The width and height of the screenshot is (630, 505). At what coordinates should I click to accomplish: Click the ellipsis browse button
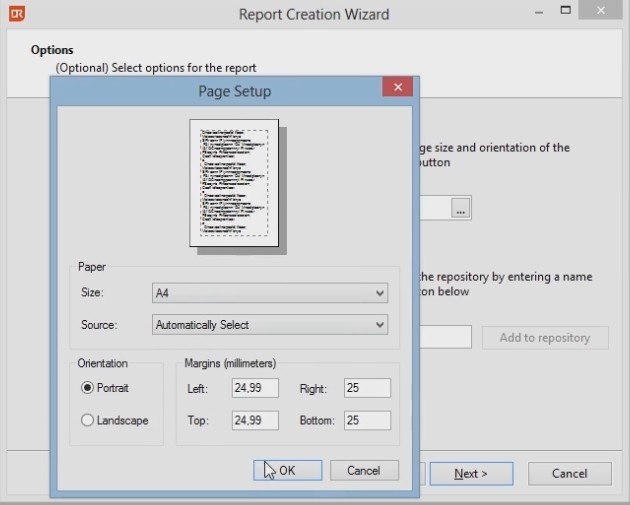tap(460, 209)
